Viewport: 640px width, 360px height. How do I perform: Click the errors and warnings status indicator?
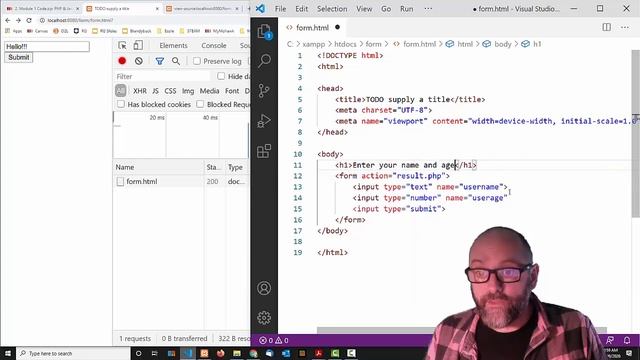274,340
